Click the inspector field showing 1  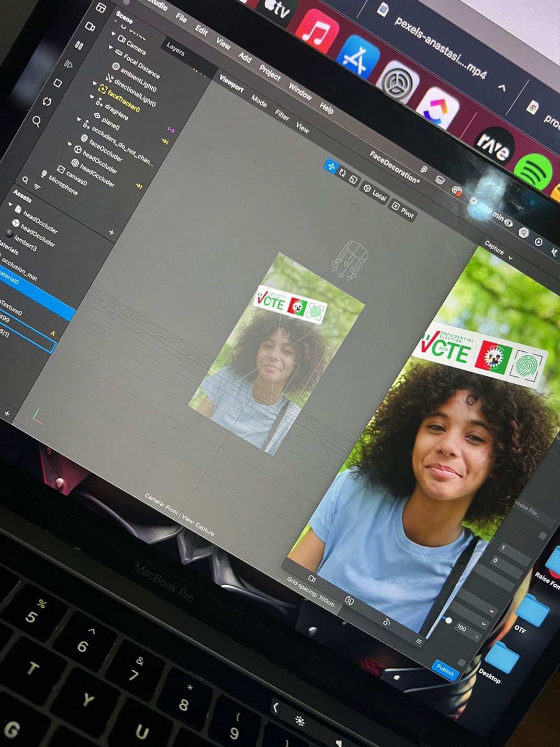[516, 553]
